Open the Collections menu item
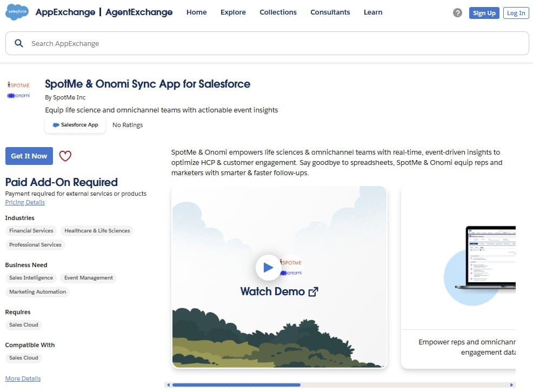 278,12
